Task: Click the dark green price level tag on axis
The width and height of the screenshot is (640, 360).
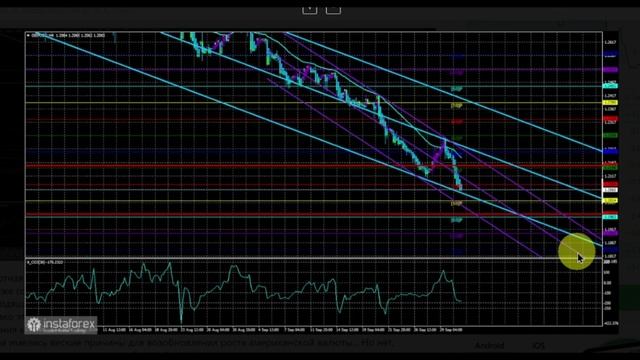Action: (x=610, y=135)
